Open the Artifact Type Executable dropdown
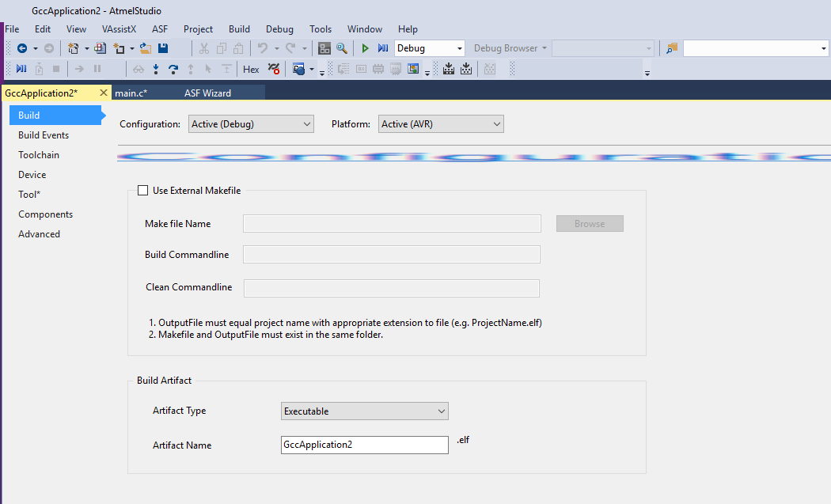831x504 pixels. tap(365, 411)
